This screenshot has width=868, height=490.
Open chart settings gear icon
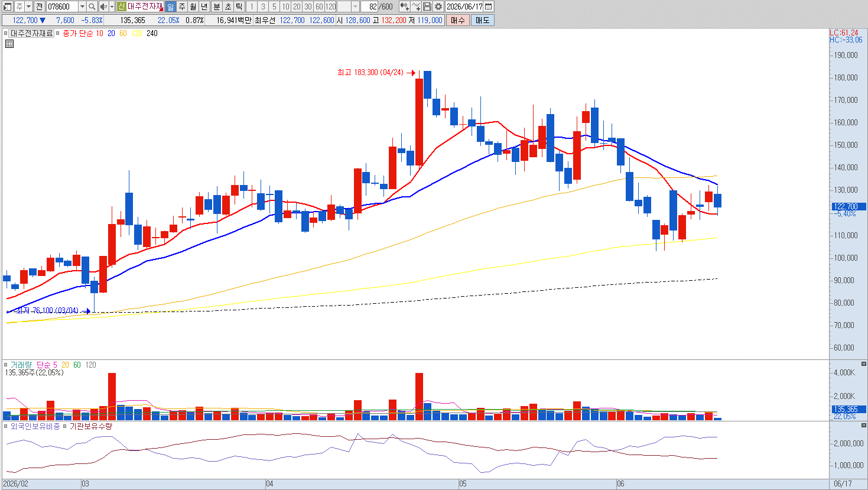438,7
